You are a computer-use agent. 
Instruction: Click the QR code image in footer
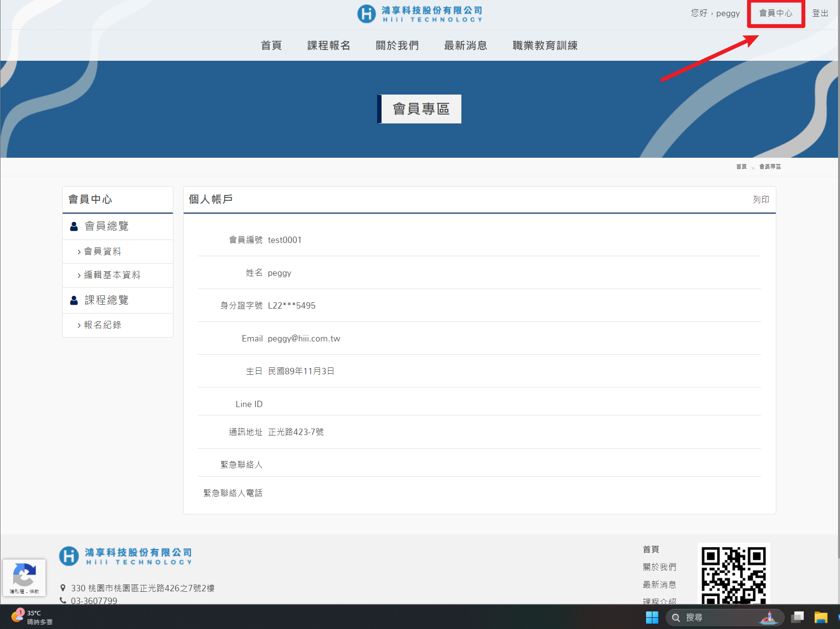click(x=733, y=574)
